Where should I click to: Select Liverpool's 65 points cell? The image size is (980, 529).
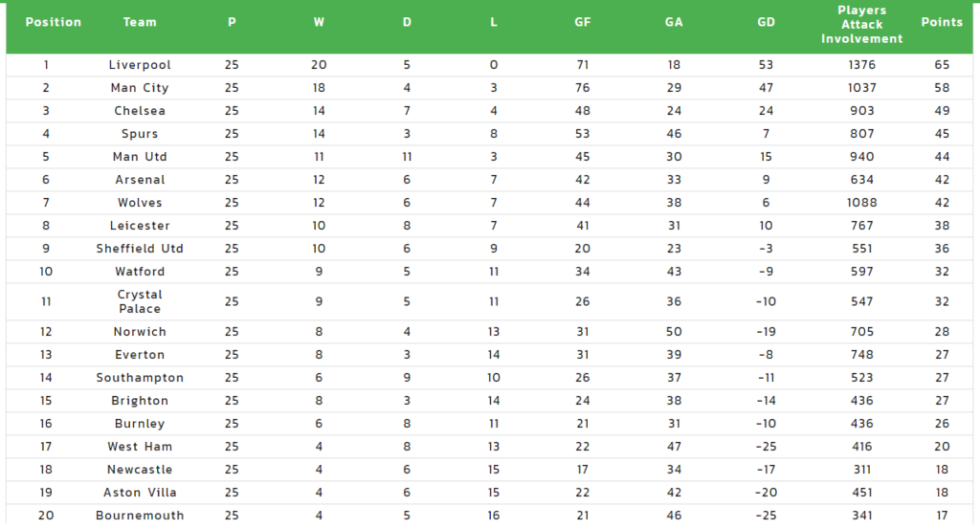click(x=942, y=65)
